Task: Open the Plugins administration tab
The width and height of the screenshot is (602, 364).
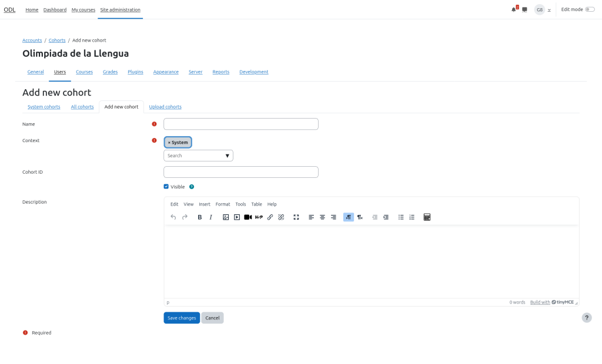Action: point(135,72)
